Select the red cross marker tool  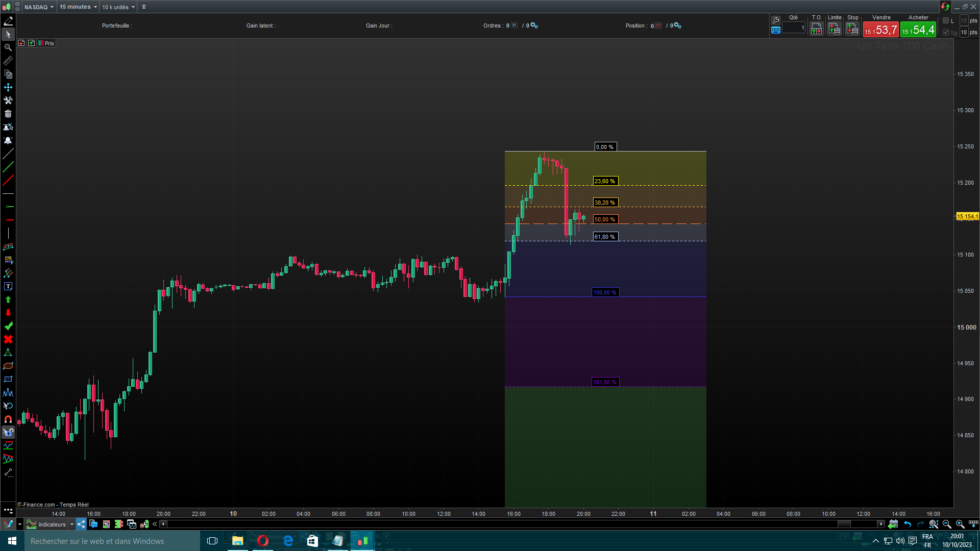(x=8, y=340)
